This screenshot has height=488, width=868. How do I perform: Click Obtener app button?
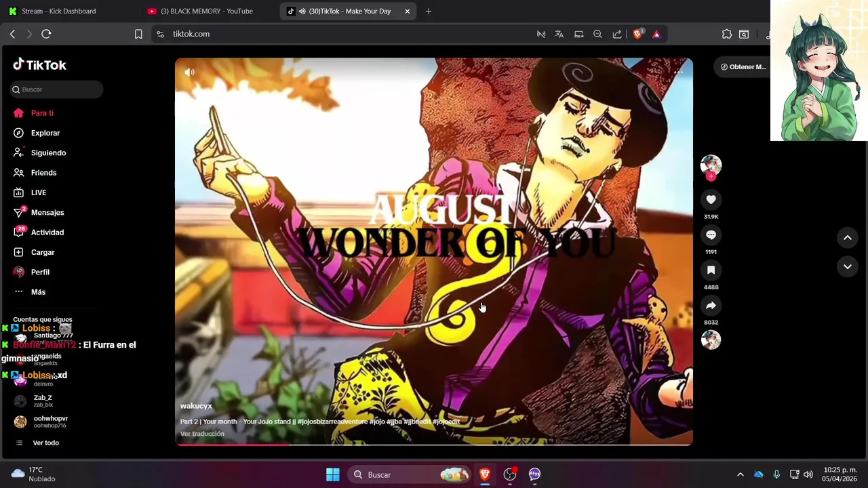click(743, 66)
